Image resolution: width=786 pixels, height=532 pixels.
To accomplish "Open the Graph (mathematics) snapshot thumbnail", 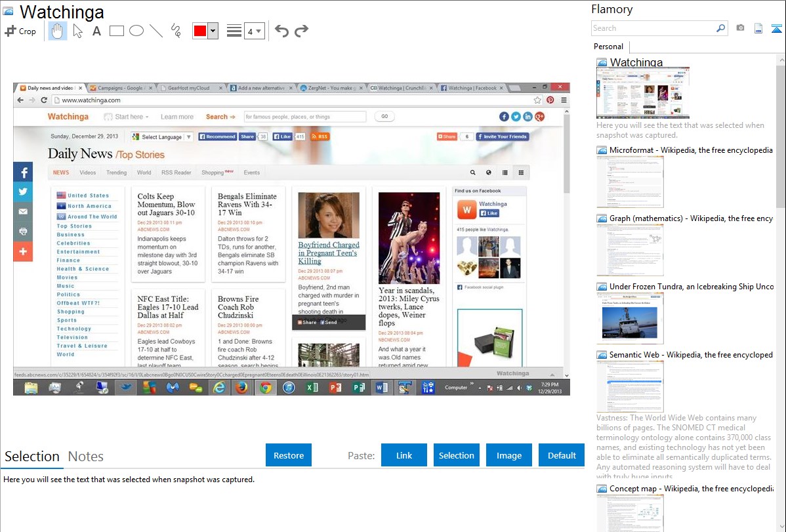I will tap(630, 250).
